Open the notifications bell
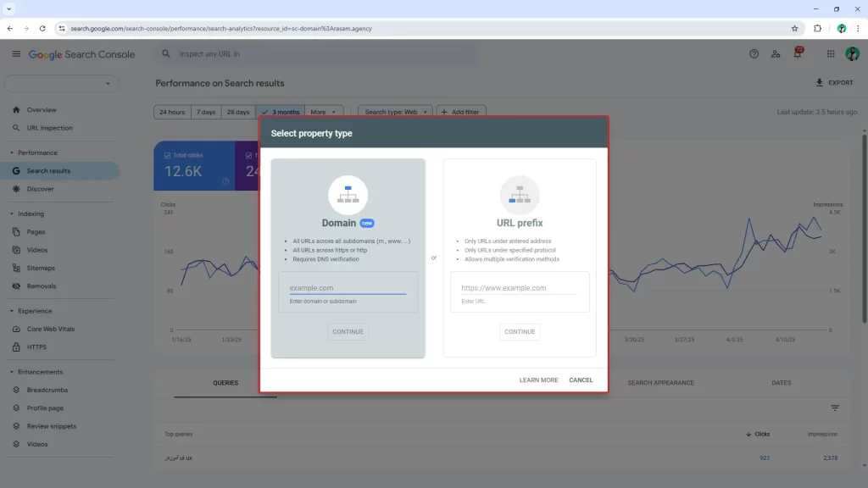 click(797, 53)
